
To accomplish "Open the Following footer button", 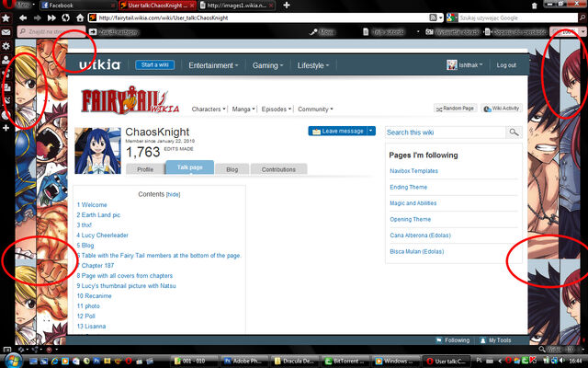I will 453,340.
